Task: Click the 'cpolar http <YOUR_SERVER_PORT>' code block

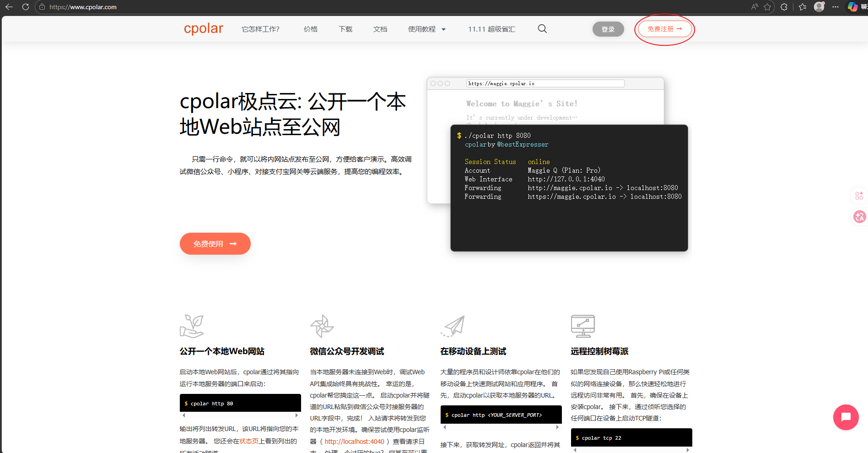Action: pos(501,415)
